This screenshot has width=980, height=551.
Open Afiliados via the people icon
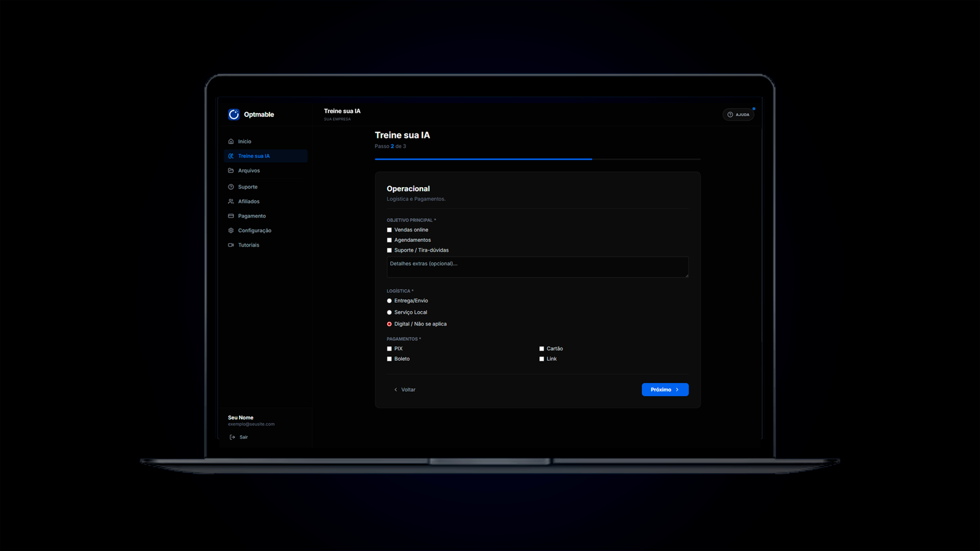231,201
